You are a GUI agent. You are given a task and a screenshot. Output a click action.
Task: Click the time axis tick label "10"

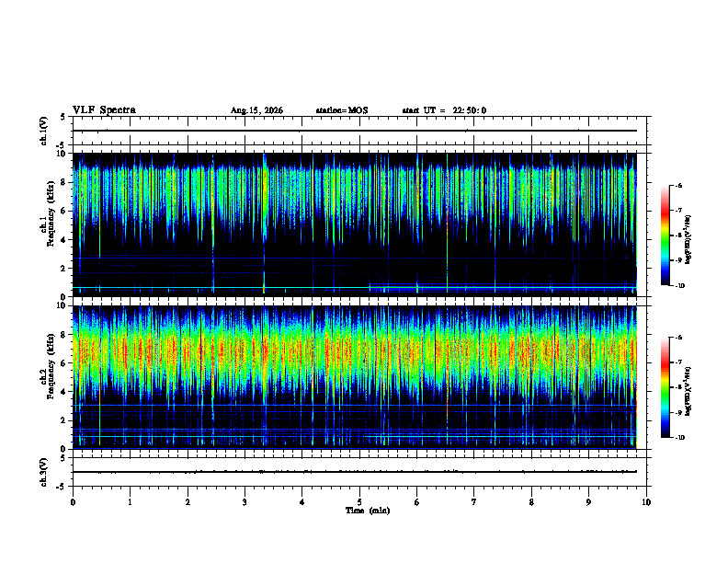[x=646, y=502]
